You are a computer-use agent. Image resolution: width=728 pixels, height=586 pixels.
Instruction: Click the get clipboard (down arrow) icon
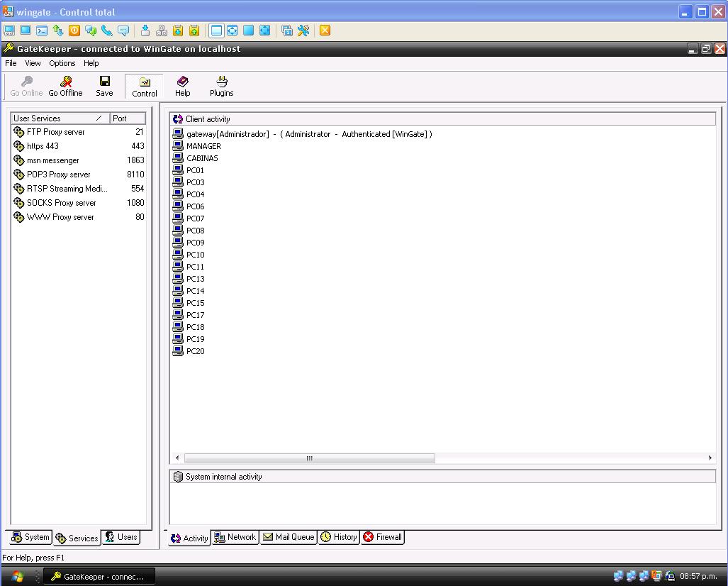(178, 31)
